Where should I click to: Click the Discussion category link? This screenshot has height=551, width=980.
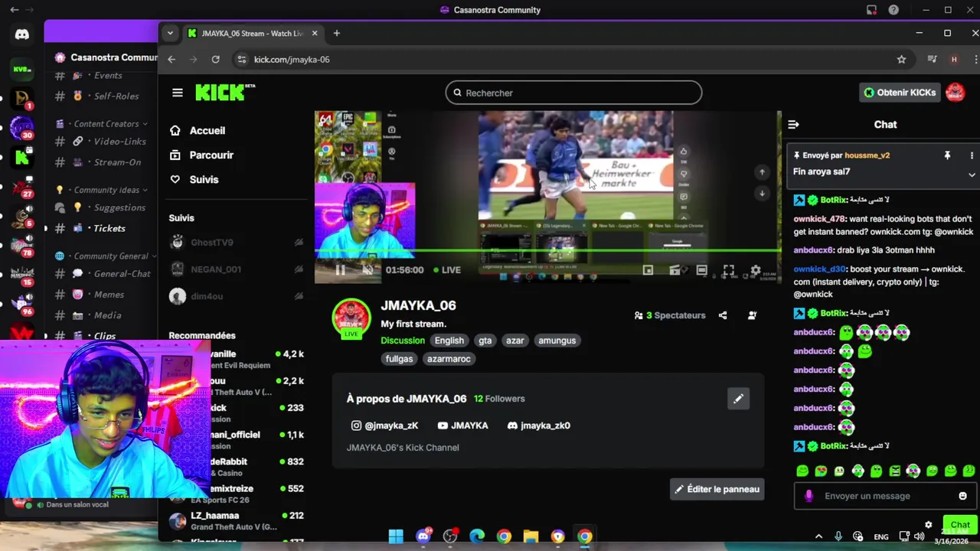[403, 341]
